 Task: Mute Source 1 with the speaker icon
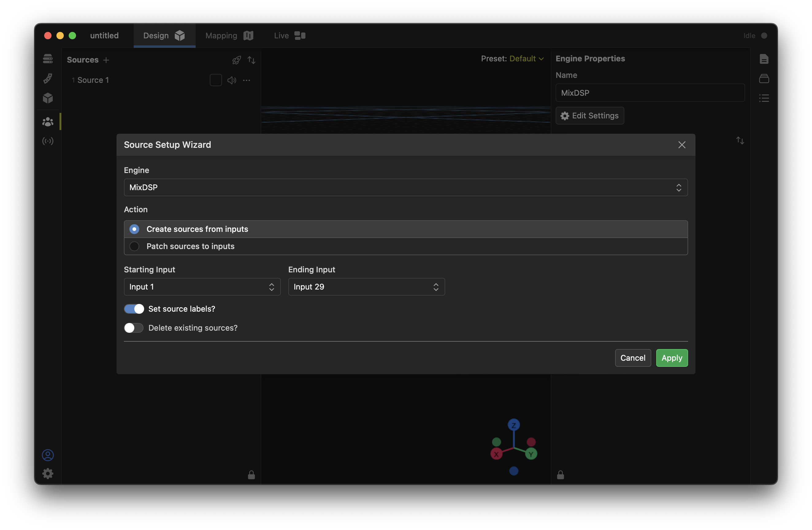point(232,80)
